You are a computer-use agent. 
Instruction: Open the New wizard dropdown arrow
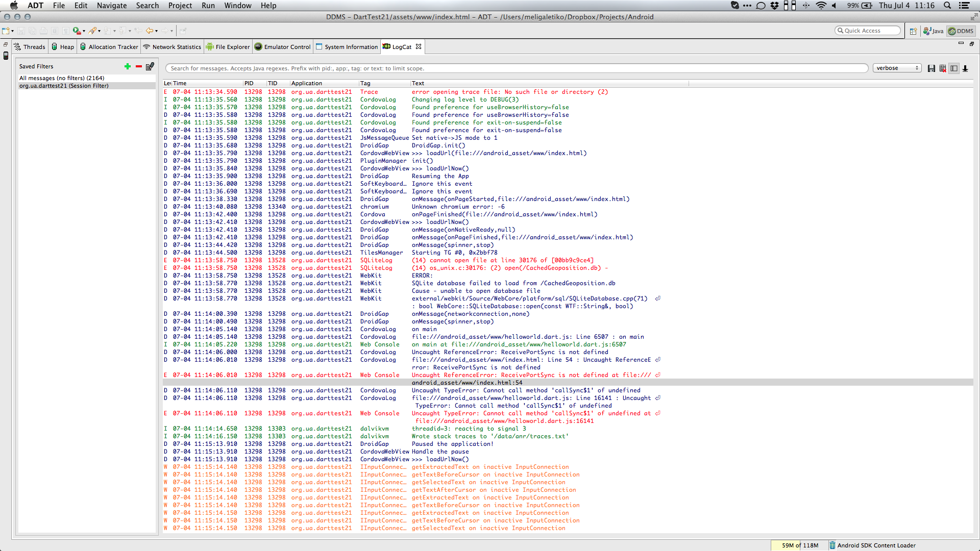[12, 31]
